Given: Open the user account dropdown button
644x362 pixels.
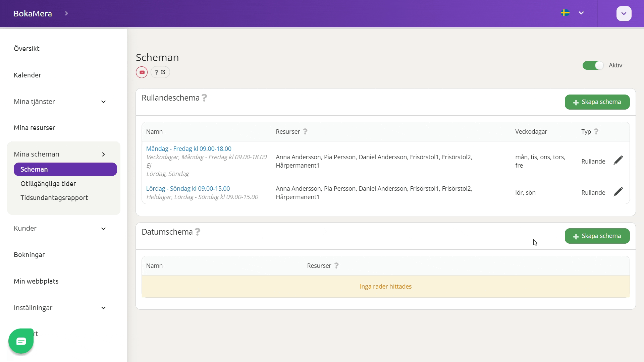Looking at the screenshot, I should pyautogui.click(x=624, y=14).
